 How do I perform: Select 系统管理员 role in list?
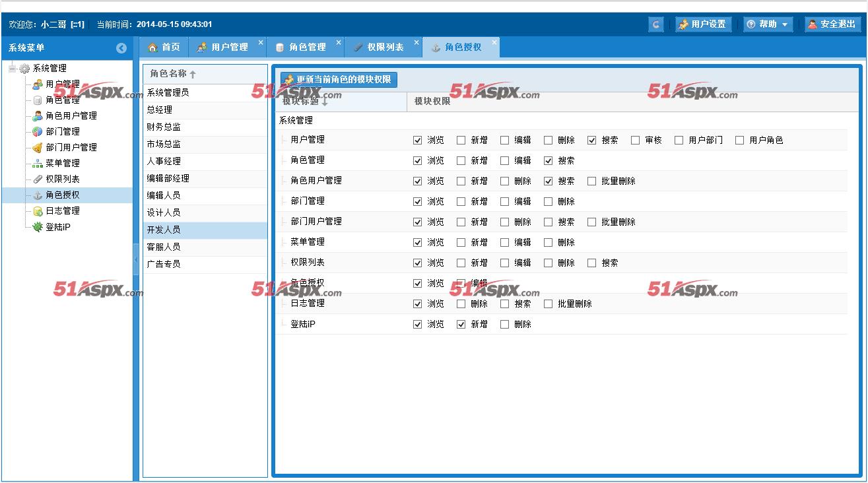coord(168,92)
